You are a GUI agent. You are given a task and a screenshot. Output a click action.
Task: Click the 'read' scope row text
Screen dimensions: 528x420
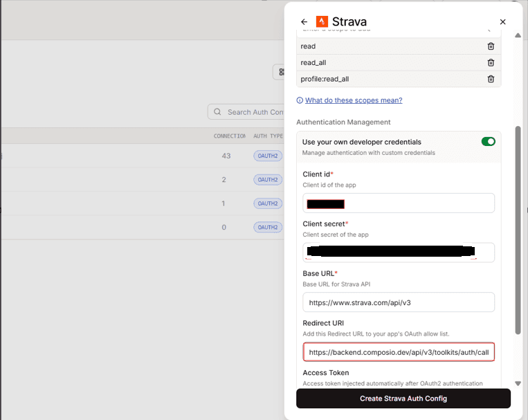[x=308, y=46]
